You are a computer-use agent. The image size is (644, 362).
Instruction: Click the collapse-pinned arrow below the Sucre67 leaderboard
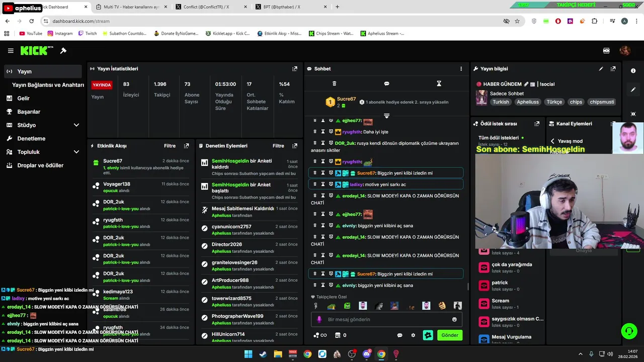coord(386,116)
